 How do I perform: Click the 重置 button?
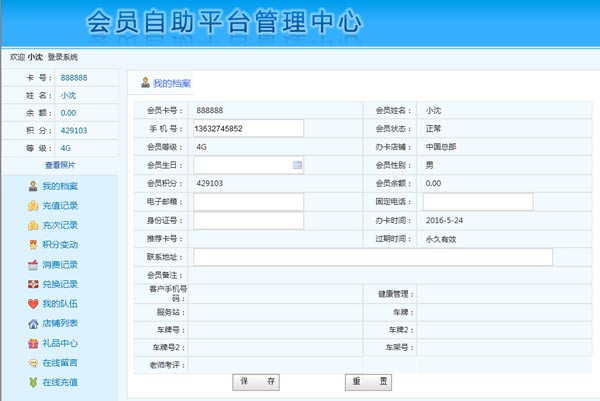(x=368, y=382)
